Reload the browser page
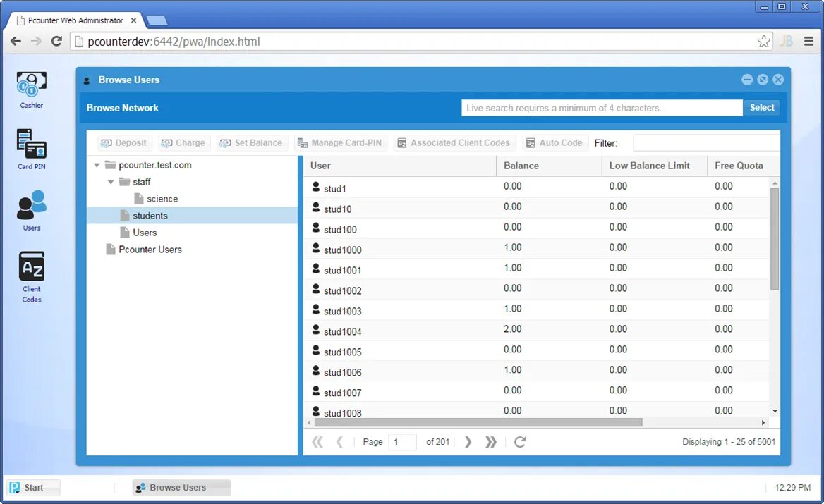 (56, 42)
